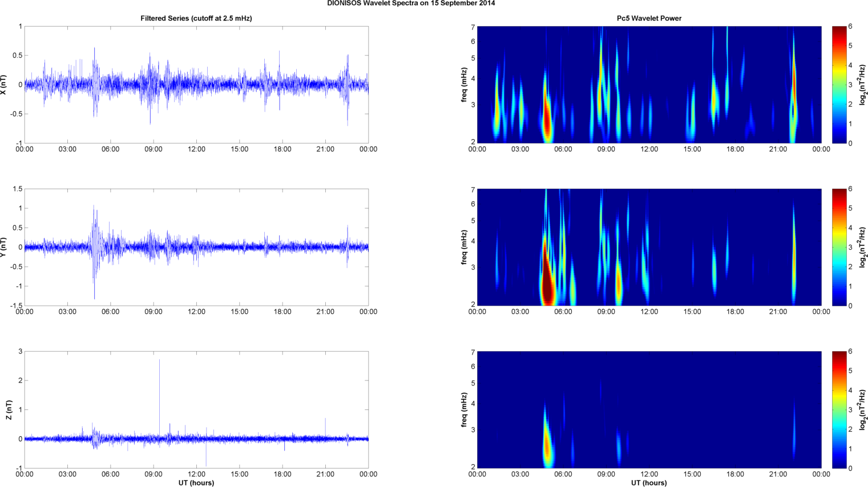Click the colorbar beside the Z-component spectrogram
Viewport: 868px width, 487px height.
[x=839, y=409]
